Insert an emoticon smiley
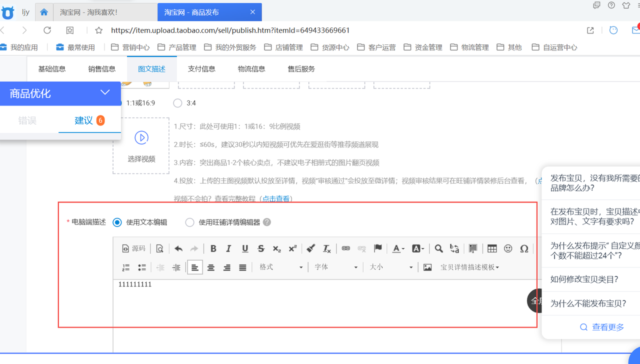 click(x=508, y=248)
